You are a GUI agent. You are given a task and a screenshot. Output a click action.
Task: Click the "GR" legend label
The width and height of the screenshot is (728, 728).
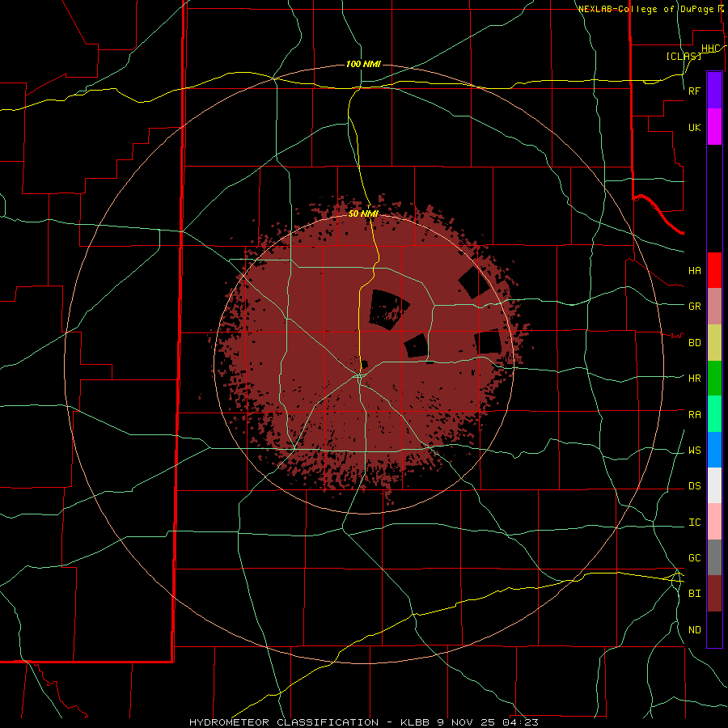(x=694, y=307)
